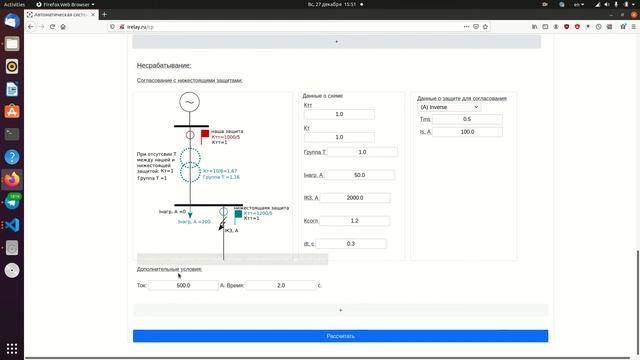Toggle sidebar view icon in toolbar
640x360 pixels.
point(545,27)
